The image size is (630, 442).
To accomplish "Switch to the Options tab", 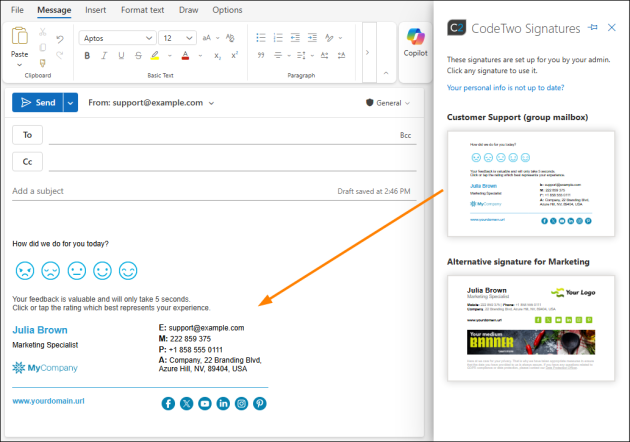I will pos(227,10).
